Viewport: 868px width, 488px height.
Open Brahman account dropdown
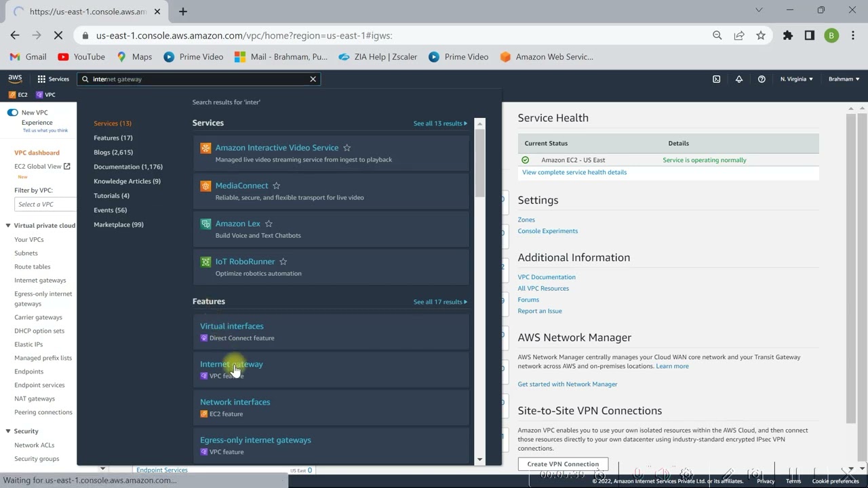(x=844, y=79)
